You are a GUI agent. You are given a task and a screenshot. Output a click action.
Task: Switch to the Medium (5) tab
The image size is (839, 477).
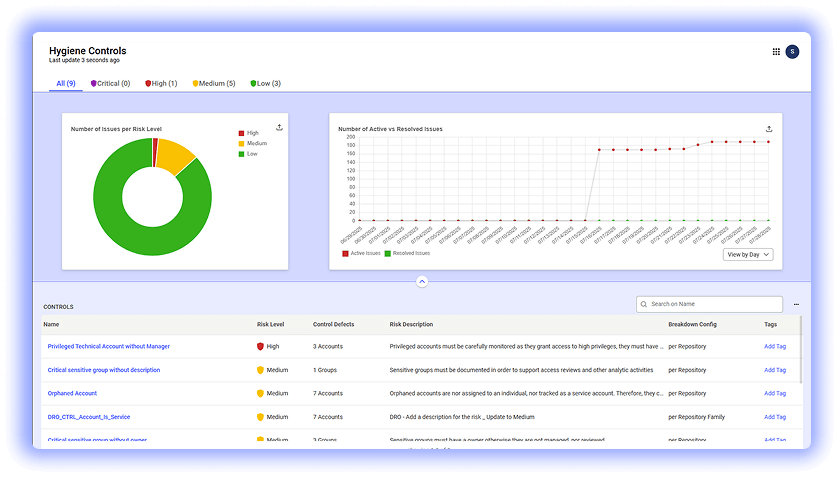pos(214,84)
